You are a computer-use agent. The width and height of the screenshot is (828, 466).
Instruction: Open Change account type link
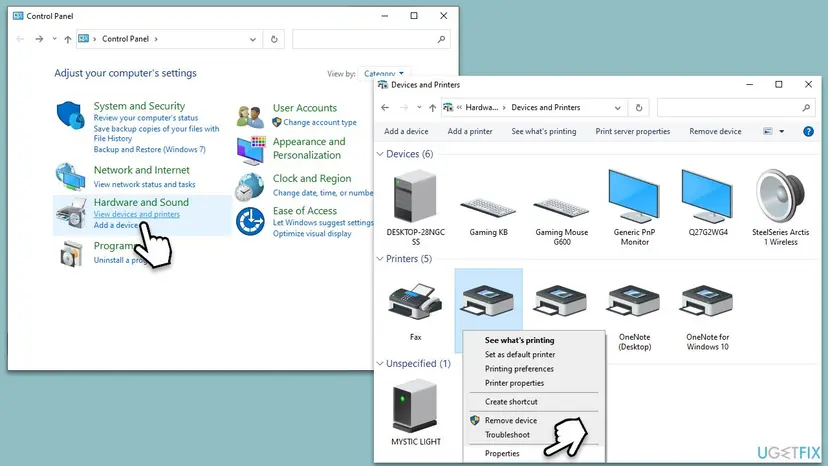click(x=319, y=123)
